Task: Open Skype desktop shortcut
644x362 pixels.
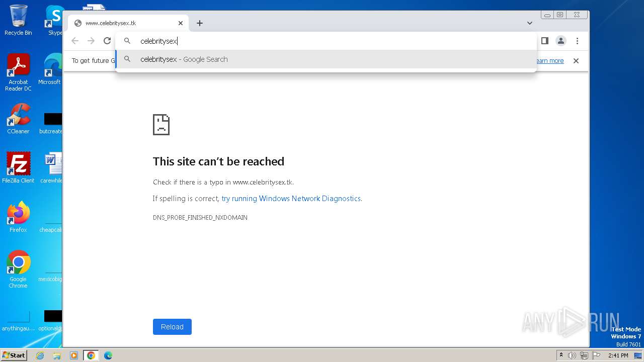Action: [54, 20]
